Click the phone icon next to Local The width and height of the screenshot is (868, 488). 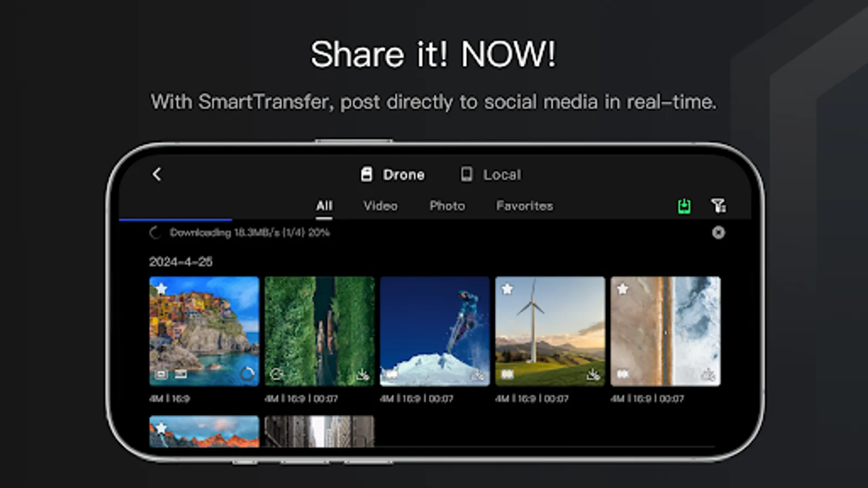click(465, 174)
